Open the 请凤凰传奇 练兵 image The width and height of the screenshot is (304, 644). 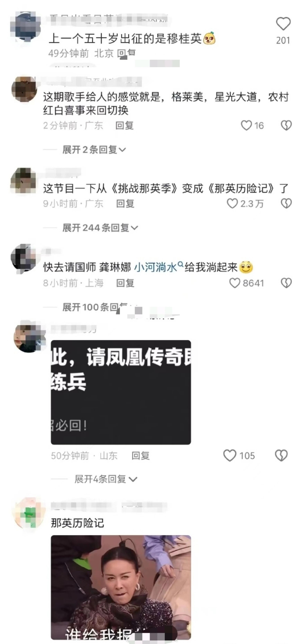(x=121, y=392)
